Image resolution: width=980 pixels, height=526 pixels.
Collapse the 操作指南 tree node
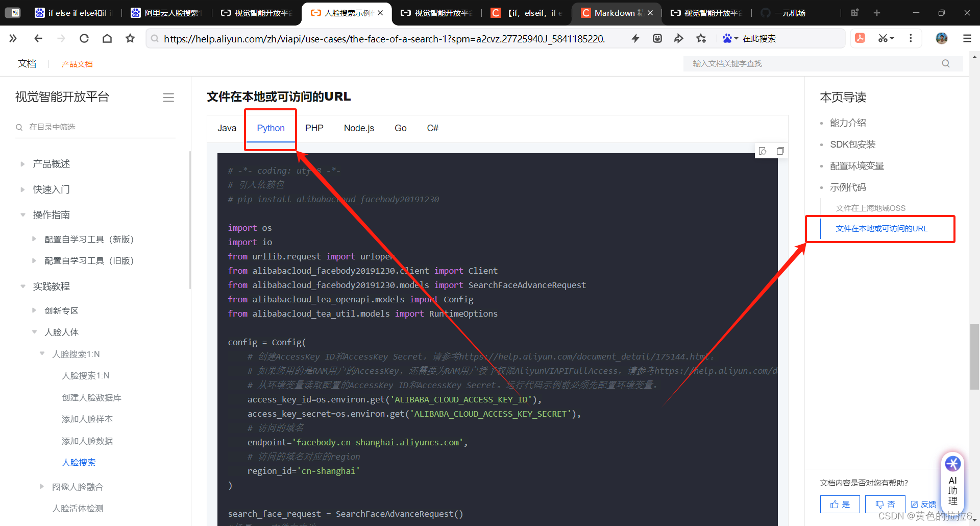[22, 215]
